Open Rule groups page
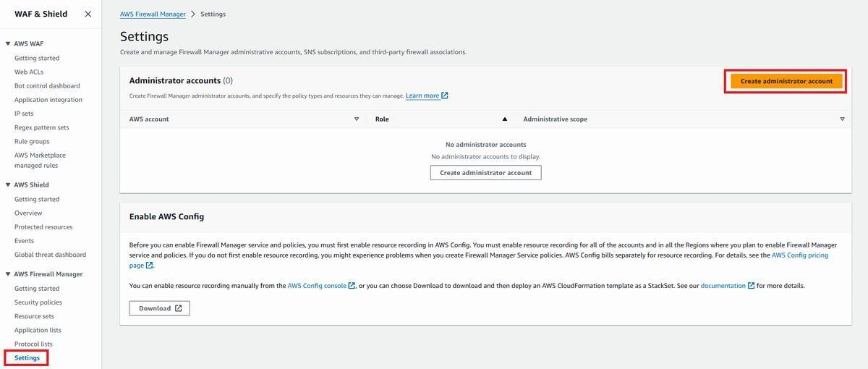This screenshot has height=369, width=868. coord(32,141)
